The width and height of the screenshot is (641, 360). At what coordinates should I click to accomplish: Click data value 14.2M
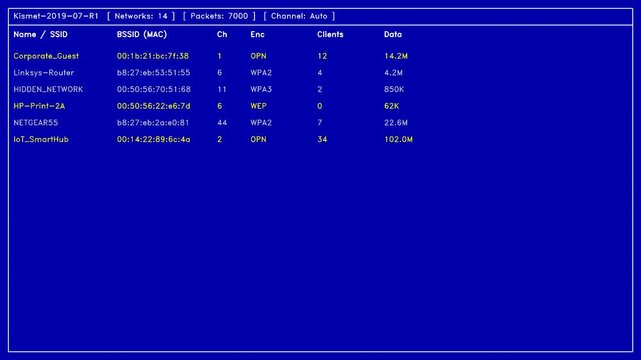[396, 56]
